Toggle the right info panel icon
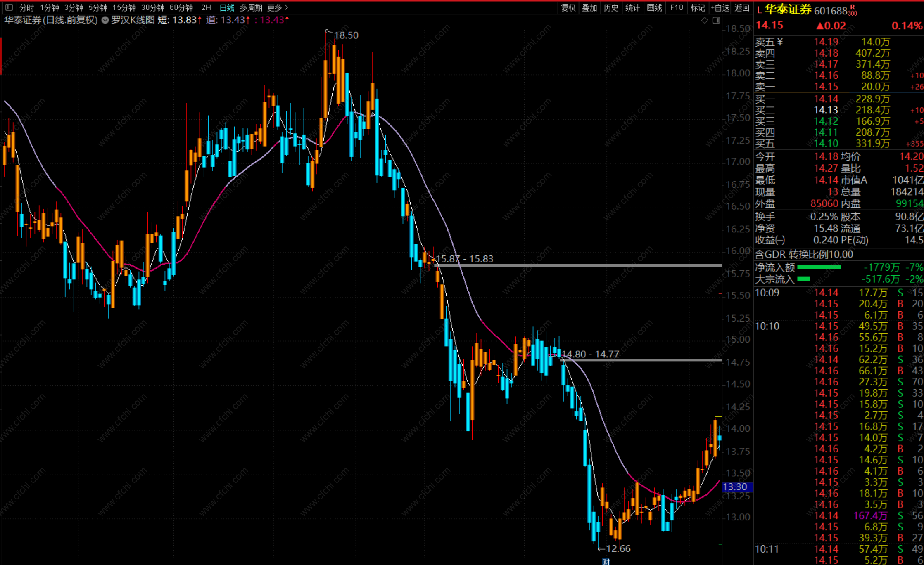 point(716,20)
